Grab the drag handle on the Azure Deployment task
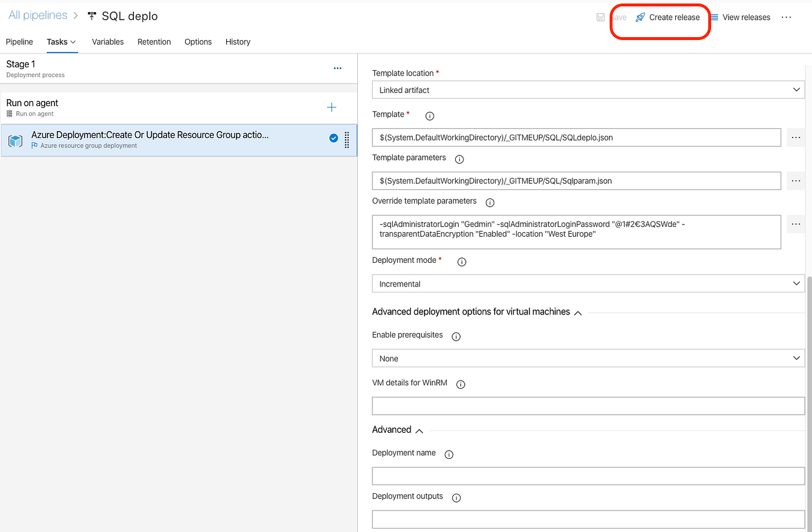The width and height of the screenshot is (812, 532). point(346,140)
